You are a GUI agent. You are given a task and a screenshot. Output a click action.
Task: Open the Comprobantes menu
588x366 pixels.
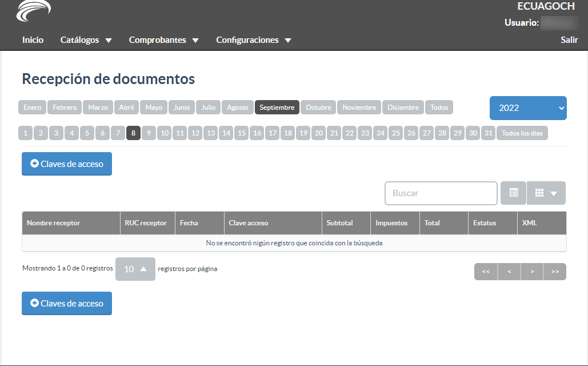click(x=163, y=40)
